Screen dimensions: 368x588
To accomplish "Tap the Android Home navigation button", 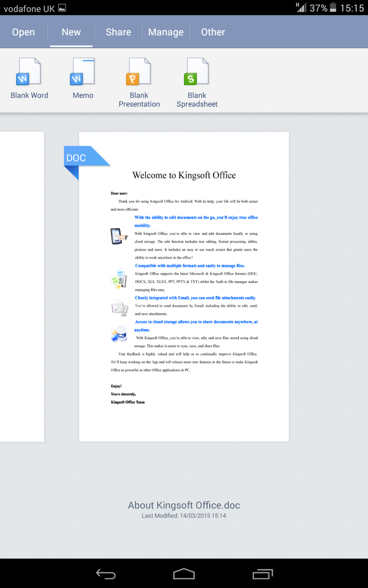I will (184, 573).
